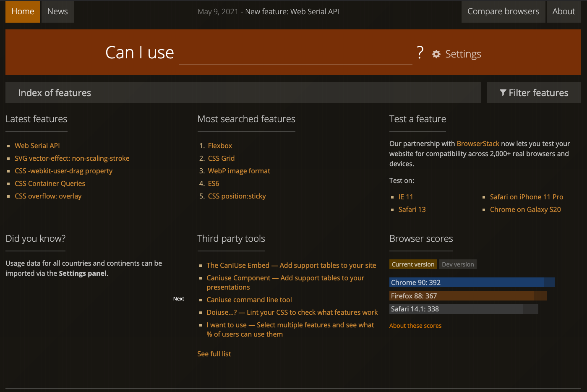Open Compare browsers page

[x=504, y=11]
